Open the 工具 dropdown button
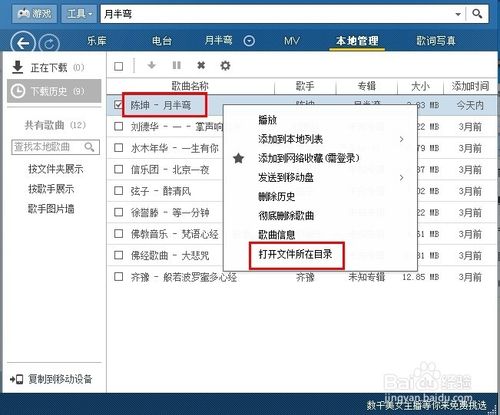 click(x=79, y=14)
